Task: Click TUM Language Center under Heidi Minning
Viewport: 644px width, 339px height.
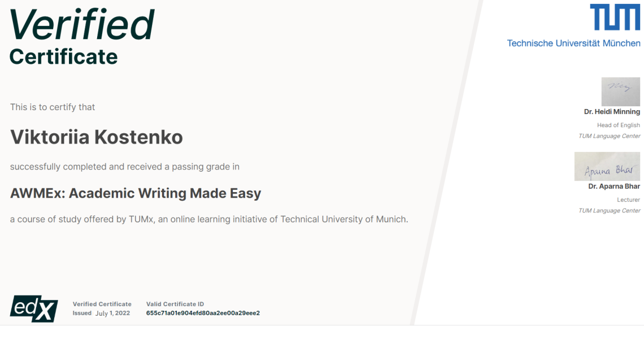Action: point(610,136)
